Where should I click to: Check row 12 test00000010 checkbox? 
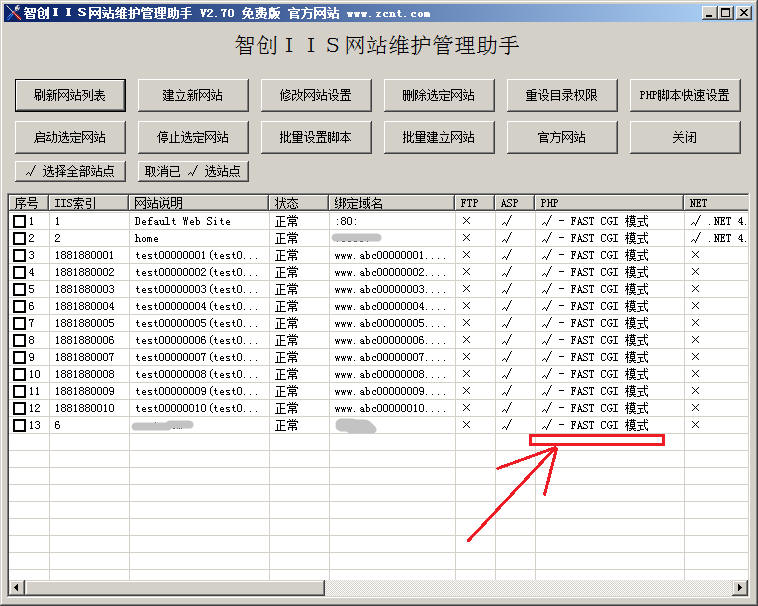(19, 408)
